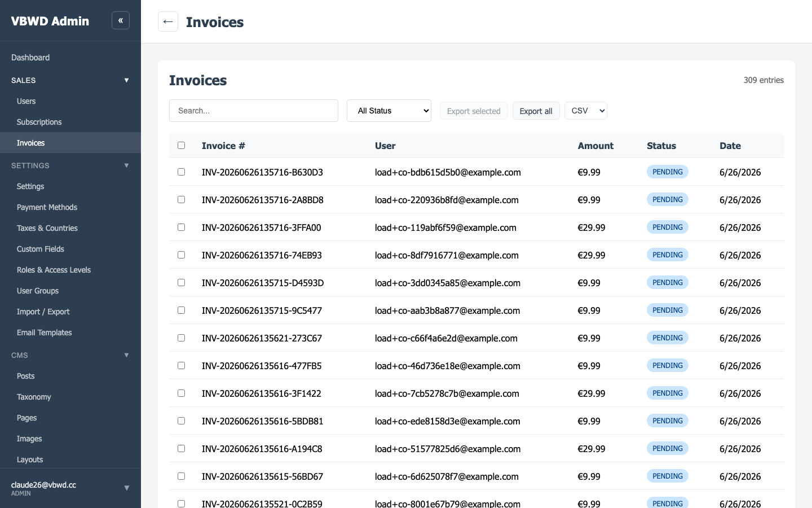The height and width of the screenshot is (508, 812).
Task: Focus the invoice Search field
Action: pos(254,111)
